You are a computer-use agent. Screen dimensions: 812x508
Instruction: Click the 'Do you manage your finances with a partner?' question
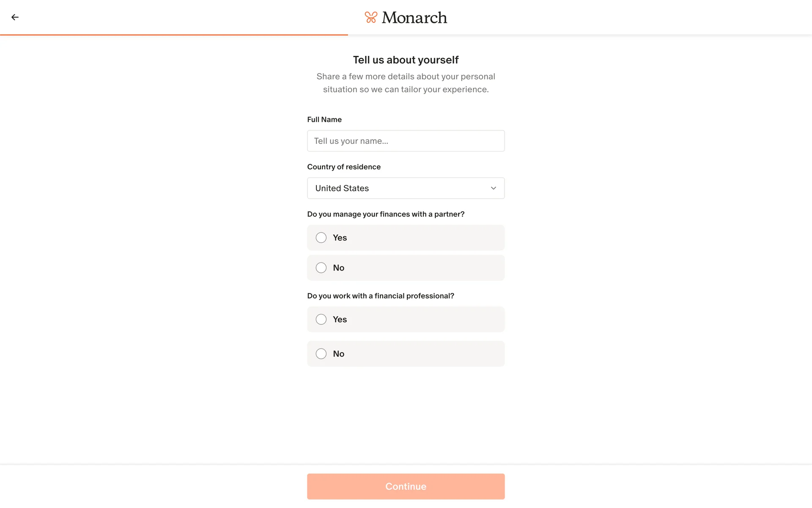point(385,214)
